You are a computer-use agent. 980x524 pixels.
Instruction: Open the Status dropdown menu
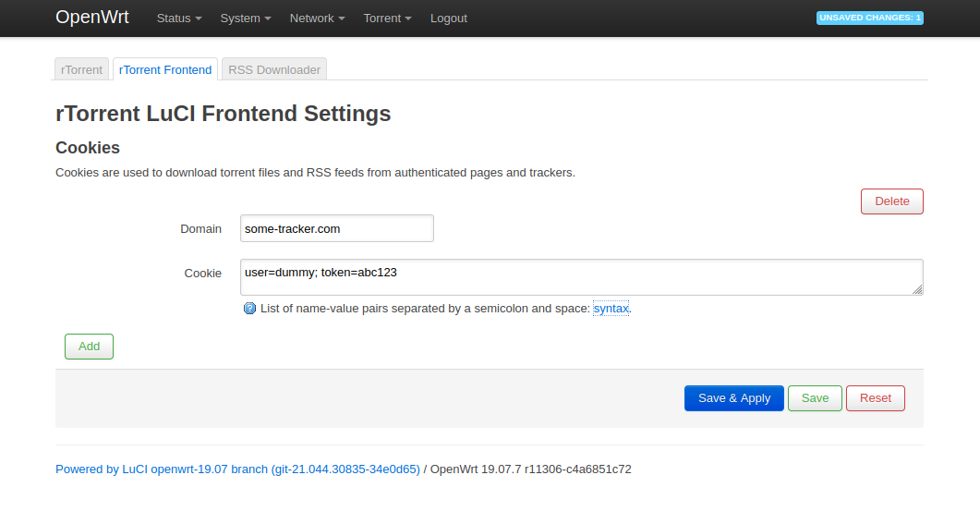click(x=179, y=18)
